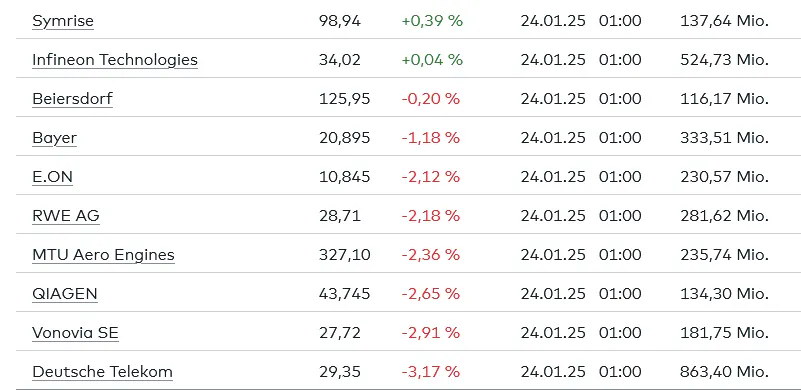Click the QIAGEN -2,65 % change
Image resolution: width=801 pixels, height=390 pixels.
(x=431, y=294)
